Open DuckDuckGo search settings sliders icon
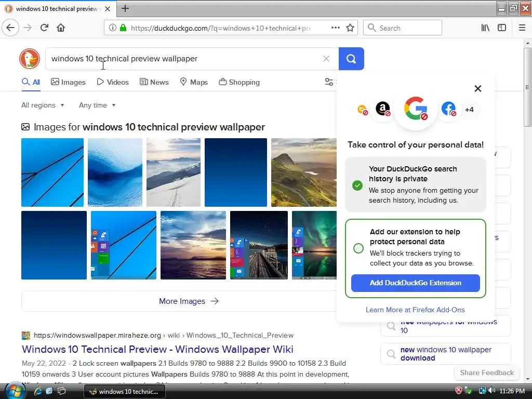This screenshot has height=399, width=532. click(329, 82)
